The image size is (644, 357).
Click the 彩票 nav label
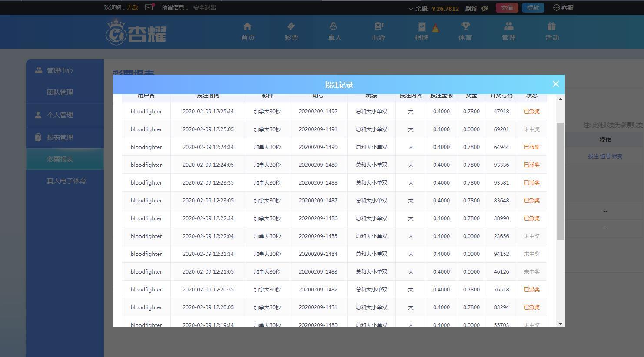(x=291, y=38)
